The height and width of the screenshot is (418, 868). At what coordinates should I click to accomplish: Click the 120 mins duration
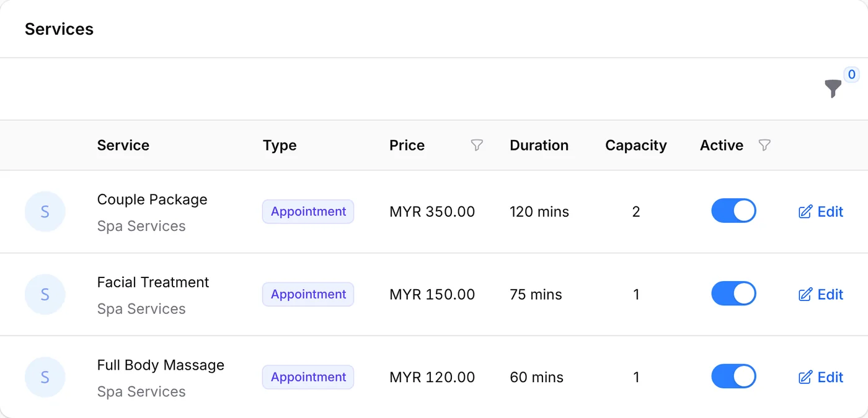pyautogui.click(x=539, y=212)
